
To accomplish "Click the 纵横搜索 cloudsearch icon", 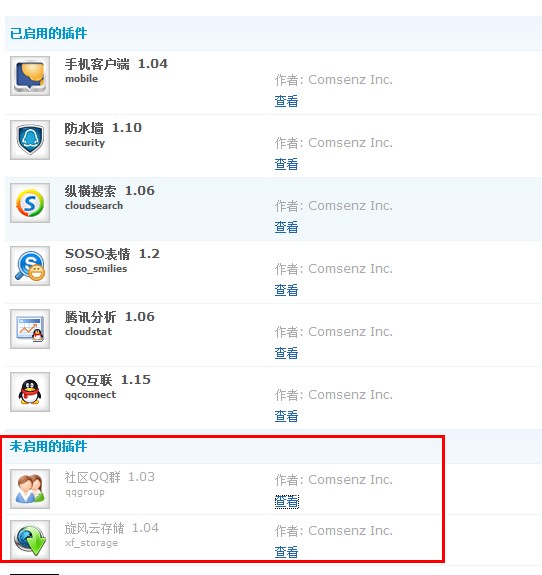I will (30, 203).
